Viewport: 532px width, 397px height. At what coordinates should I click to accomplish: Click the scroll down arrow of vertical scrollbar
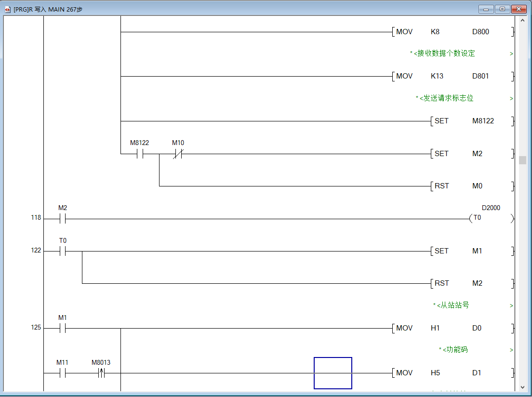[x=522, y=386]
